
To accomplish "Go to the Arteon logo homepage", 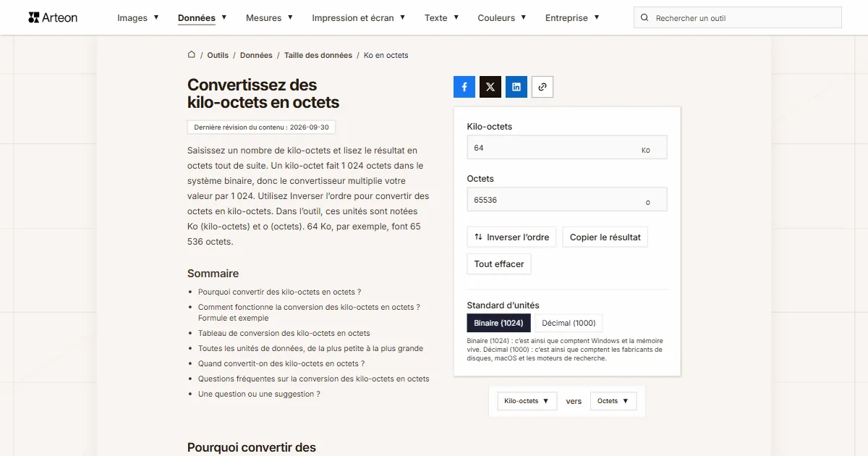I will 53,17.
